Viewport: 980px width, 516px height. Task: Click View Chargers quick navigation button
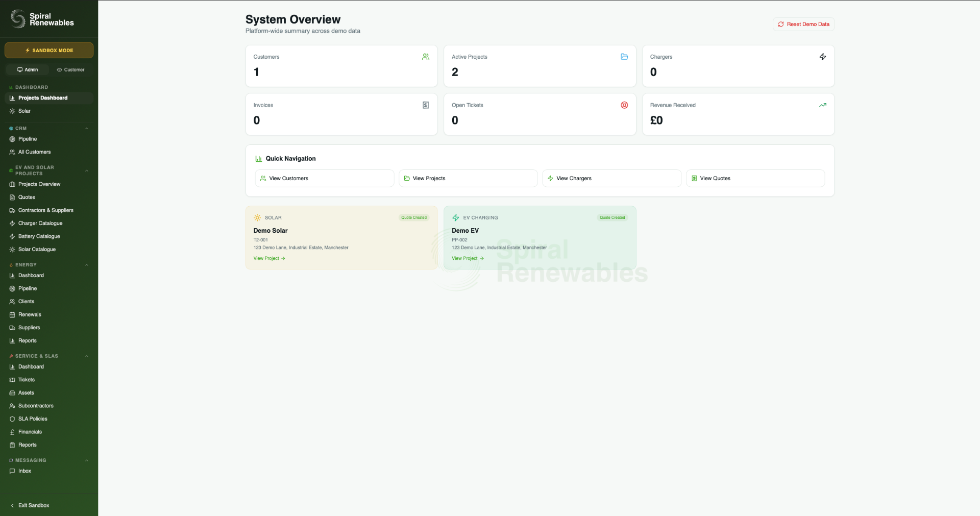tap(611, 178)
